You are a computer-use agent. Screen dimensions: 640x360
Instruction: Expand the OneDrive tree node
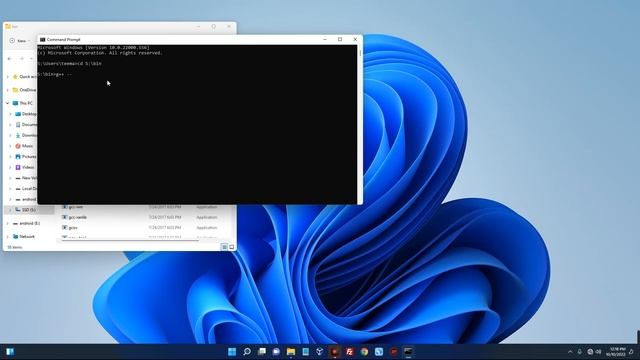click(7, 90)
